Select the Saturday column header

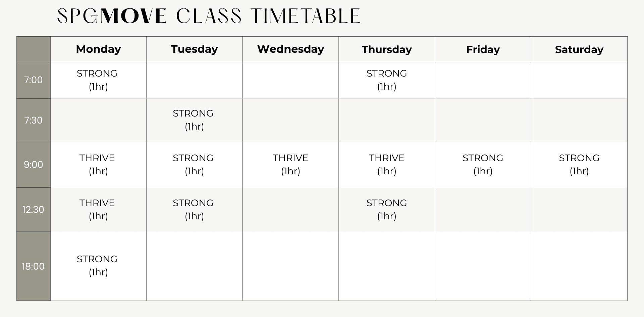point(579,49)
